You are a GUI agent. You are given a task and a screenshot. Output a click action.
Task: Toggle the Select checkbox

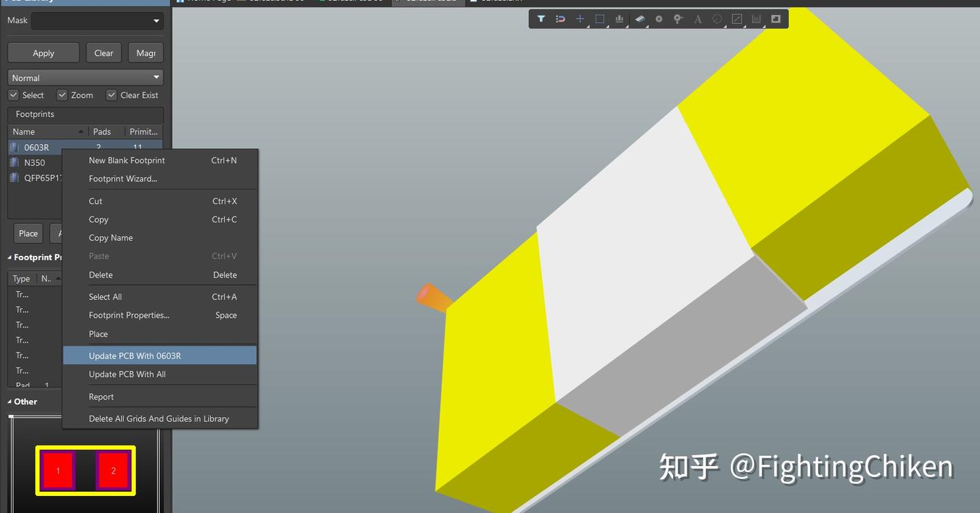[13, 95]
